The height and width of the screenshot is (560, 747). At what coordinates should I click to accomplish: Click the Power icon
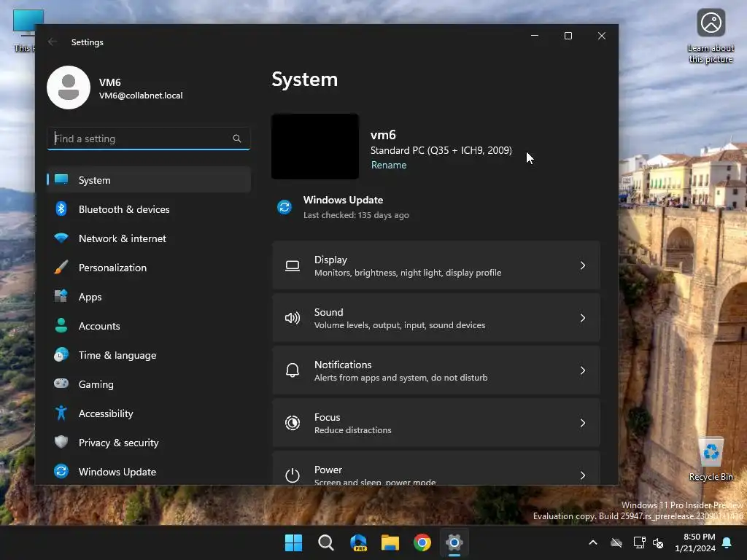click(x=293, y=475)
